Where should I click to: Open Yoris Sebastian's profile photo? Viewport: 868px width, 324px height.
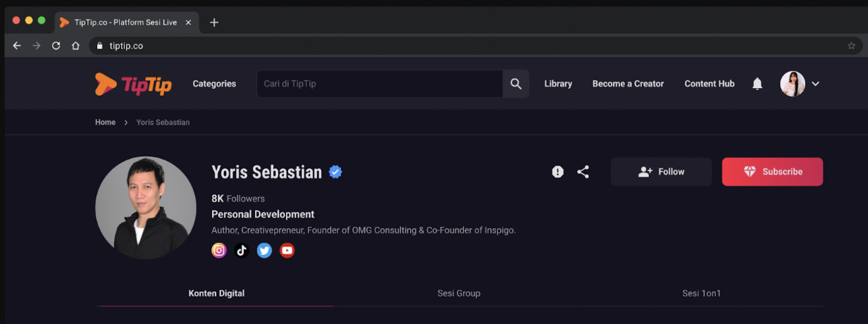(x=146, y=208)
